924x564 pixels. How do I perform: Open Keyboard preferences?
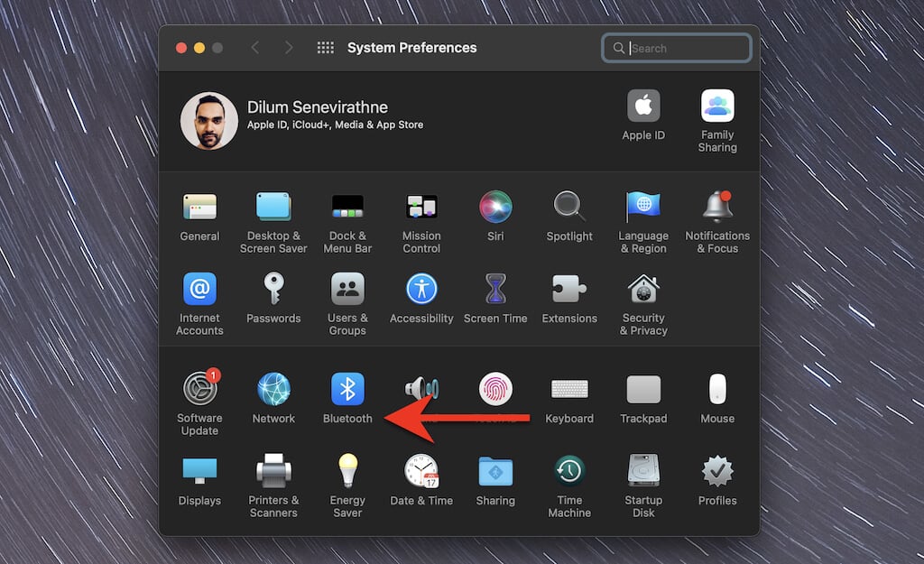click(x=569, y=389)
